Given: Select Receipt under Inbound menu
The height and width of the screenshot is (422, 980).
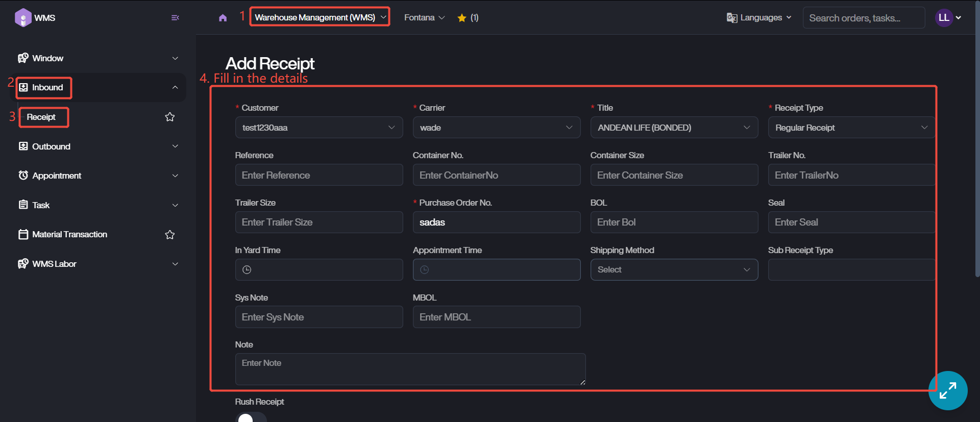Looking at the screenshot, I should tap(41, 117).
